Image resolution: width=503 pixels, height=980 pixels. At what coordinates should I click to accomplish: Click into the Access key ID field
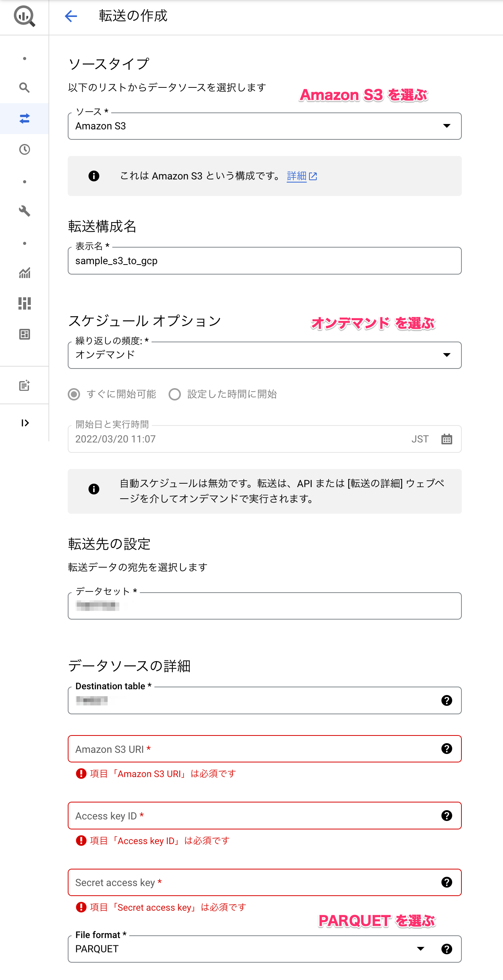pyautogui.click(x=265, y=816)
